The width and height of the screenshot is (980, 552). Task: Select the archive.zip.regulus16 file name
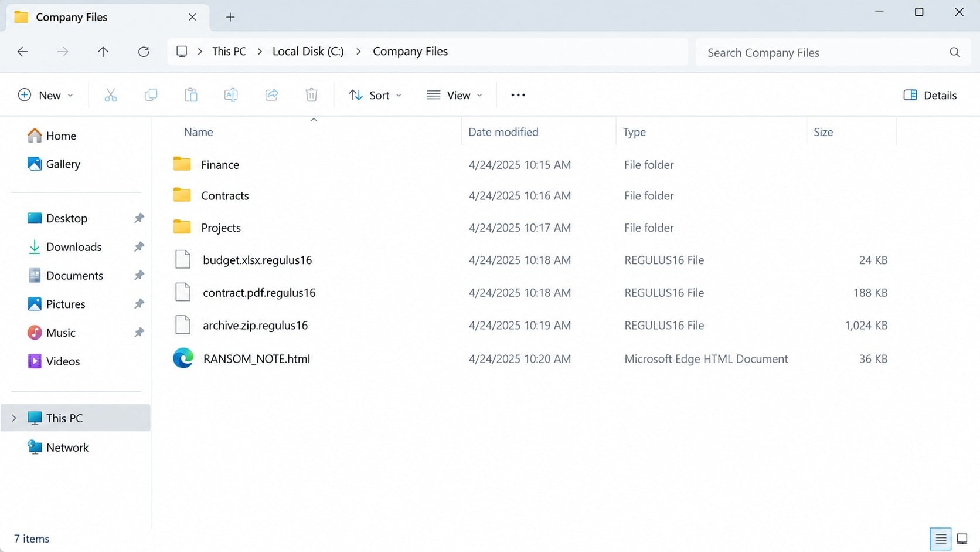pos(255,325)
